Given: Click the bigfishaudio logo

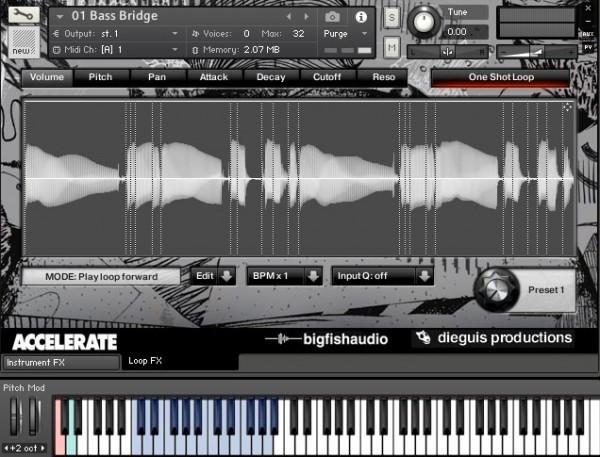Looking at the screenshot, I should coord(327,339).
